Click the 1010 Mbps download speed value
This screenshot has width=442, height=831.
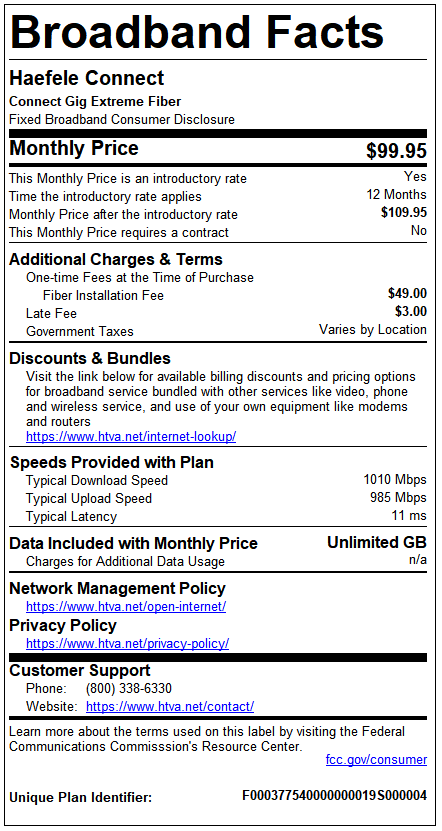pyautogui.click(x=395, y=480)
